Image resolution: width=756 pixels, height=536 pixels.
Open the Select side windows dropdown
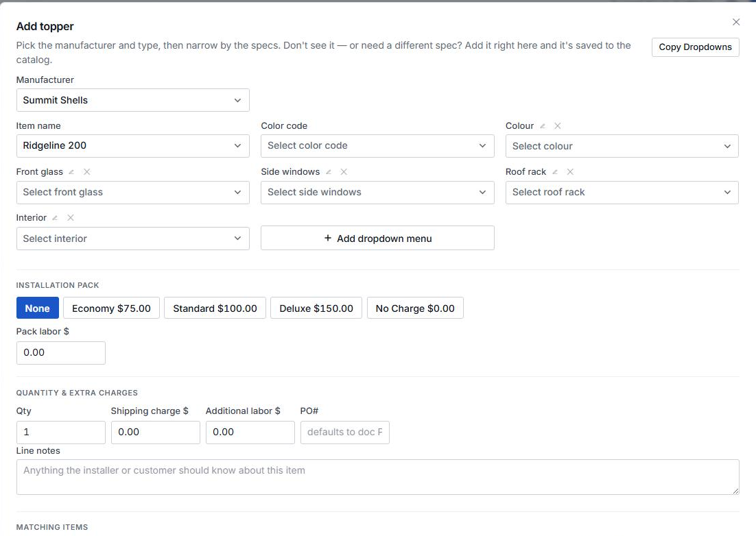pyautogui.click(x=377, y=192)
